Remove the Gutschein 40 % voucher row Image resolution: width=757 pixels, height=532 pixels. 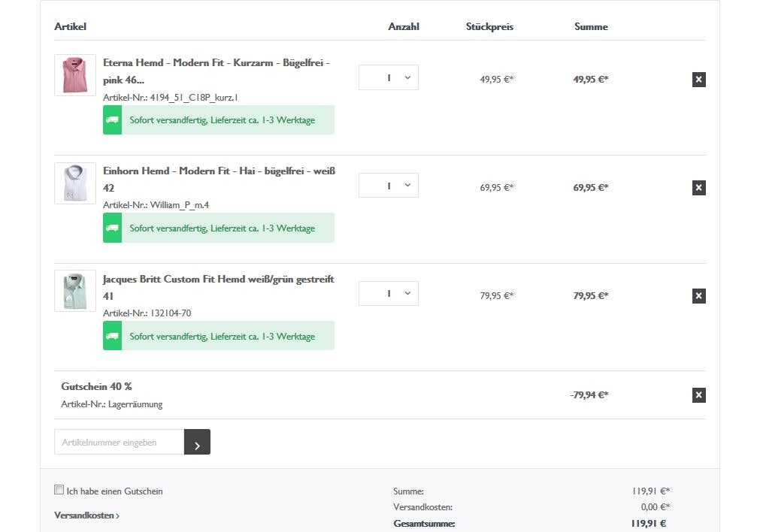(x=698, y=395)
